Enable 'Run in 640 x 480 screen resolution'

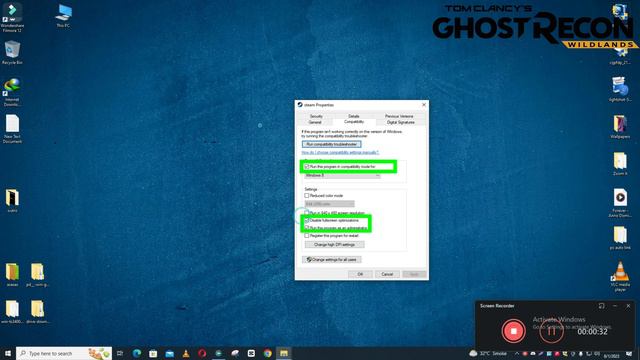pos(307,213)
